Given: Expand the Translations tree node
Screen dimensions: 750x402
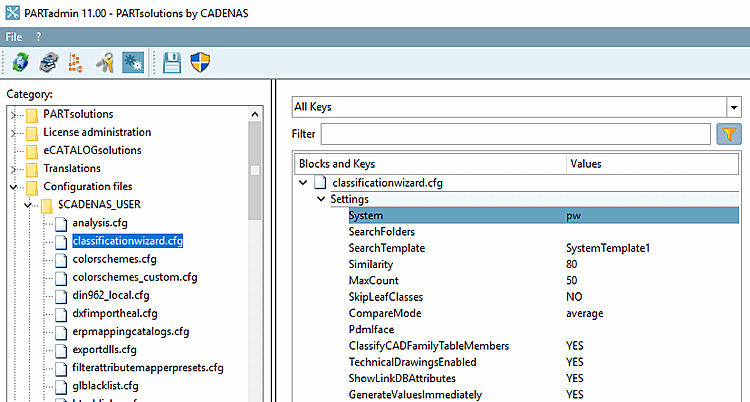Looking at the screenshot, I should (14, 169).
